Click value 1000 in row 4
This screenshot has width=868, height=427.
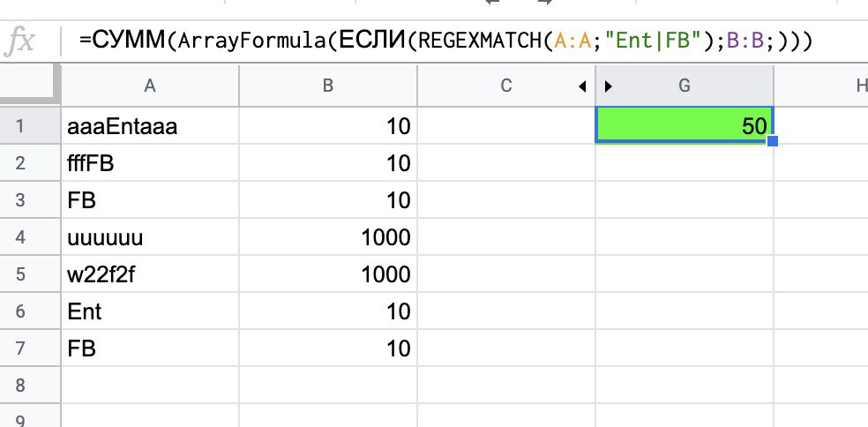pyautogui.click(x=328, y=237)
